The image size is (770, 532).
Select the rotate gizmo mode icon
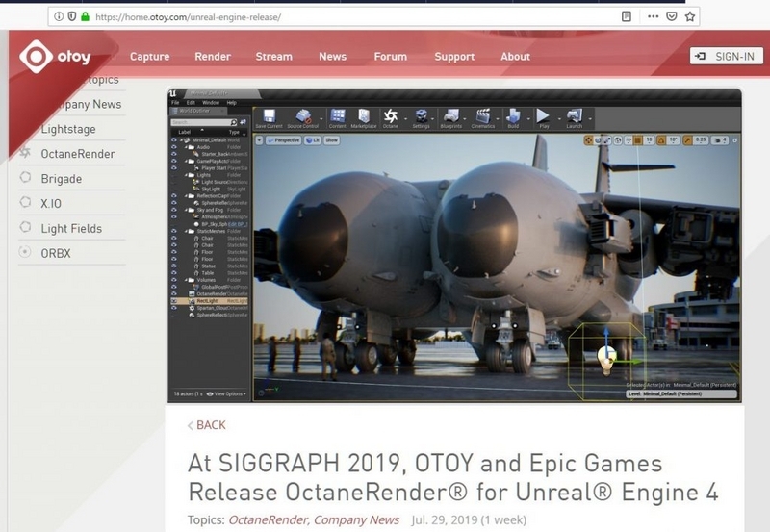[598, 140]
